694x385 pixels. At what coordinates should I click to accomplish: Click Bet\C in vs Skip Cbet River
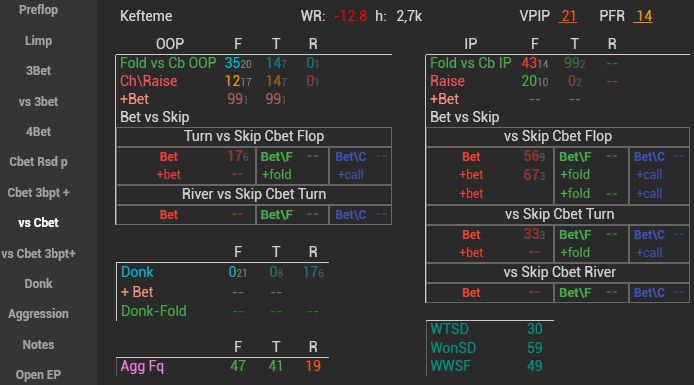coord(649,293)
